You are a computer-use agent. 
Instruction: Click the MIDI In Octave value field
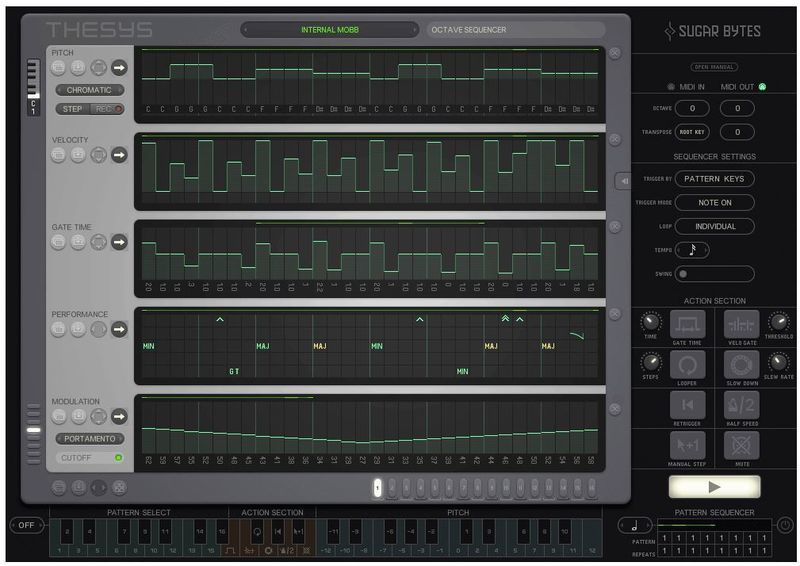[x=692, y=108]
